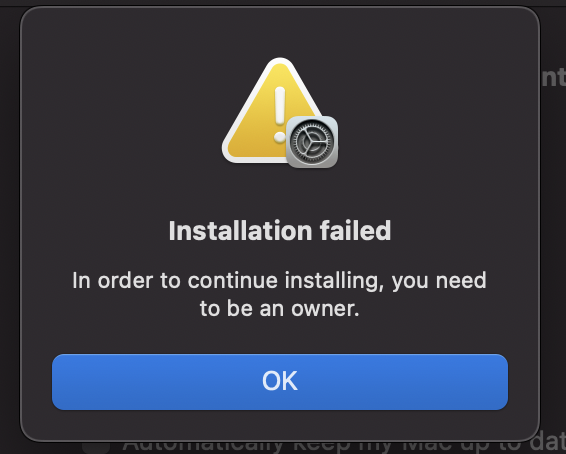Click the white exclamation mark in the triangle
Image resolution: width=566 pixels, height=454 pixels.
click(280, 115)
